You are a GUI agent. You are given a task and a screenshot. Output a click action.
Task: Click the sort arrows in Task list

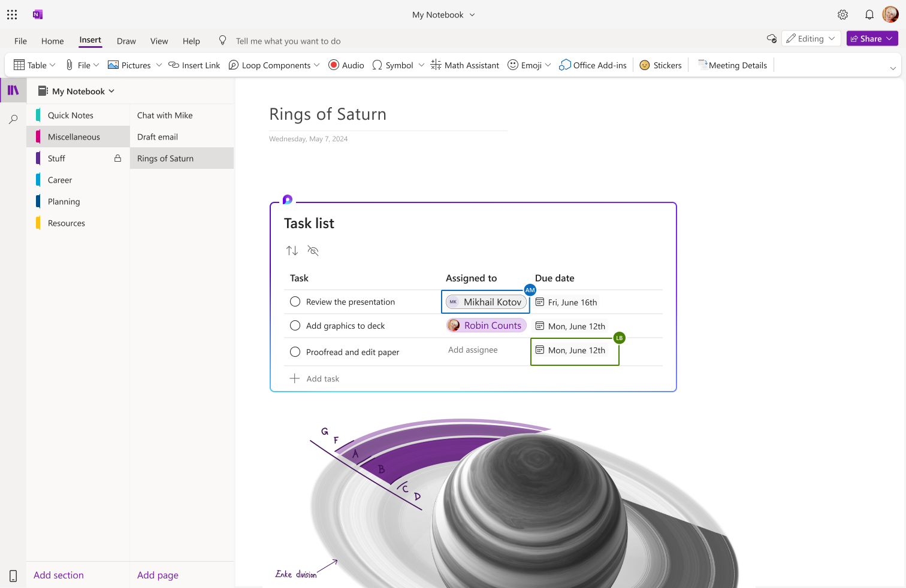point(292,251)
